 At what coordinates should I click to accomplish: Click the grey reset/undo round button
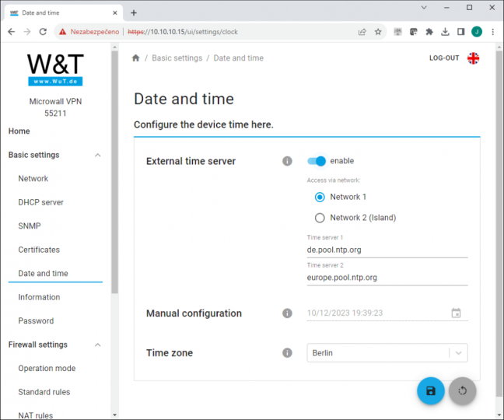coord(462,390)
